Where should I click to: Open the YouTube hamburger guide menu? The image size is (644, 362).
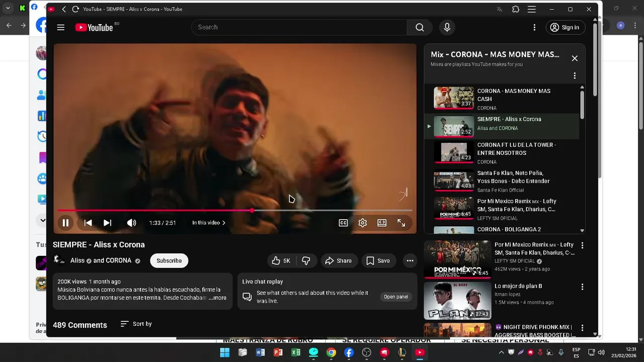[61, 28]
